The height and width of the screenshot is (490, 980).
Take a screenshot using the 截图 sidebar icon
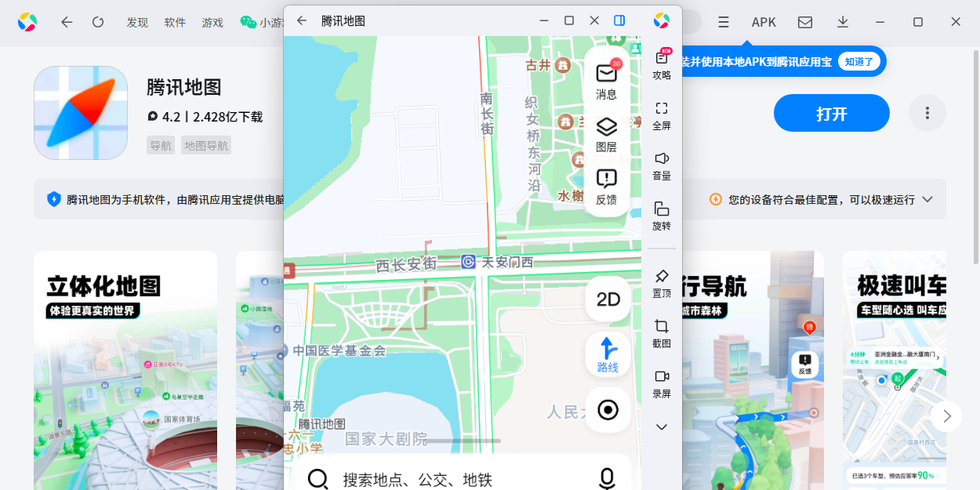(x=661, y=332)
